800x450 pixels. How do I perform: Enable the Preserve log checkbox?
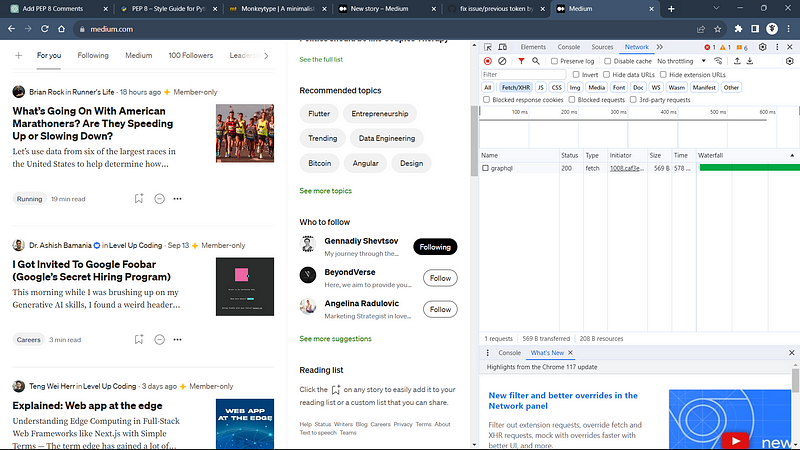pyautogui.click(x=554, y=61)
